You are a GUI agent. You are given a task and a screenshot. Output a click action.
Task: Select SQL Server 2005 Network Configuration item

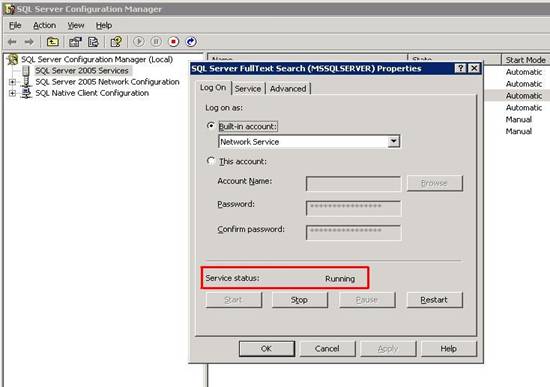[107, 82]
